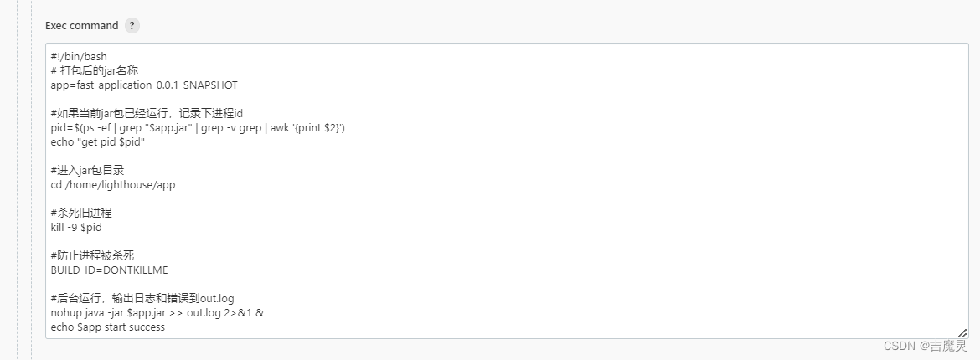Click the nohup java -jar command line

click(157, 313)
